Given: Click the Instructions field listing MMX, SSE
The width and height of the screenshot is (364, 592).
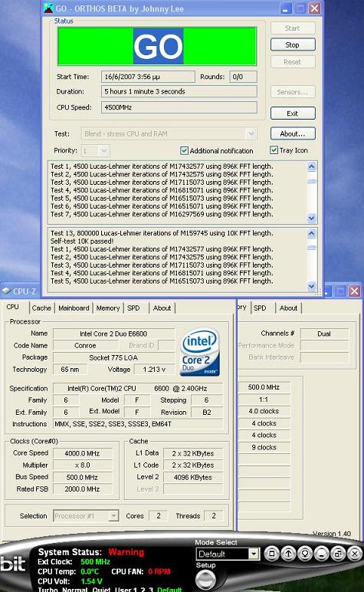Looking at the screenshot, I should point(138,424).
